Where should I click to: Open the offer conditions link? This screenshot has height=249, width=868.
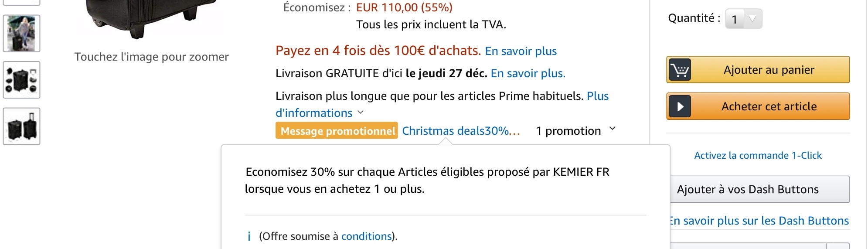pyautogui.click(x=366, y=236)
